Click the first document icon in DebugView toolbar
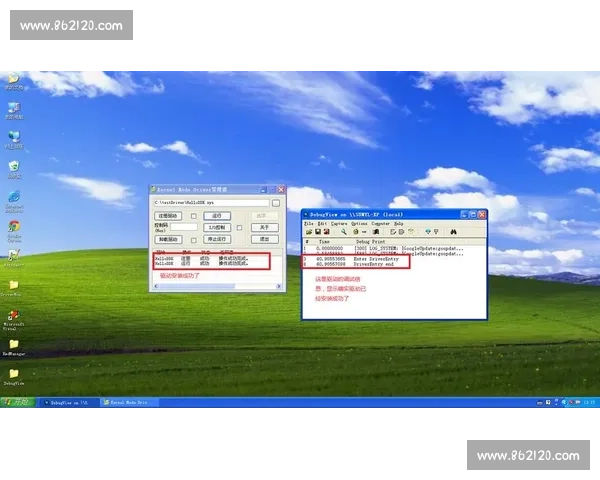Viewport: 600px width, 480px height. [x=393, y=232]
